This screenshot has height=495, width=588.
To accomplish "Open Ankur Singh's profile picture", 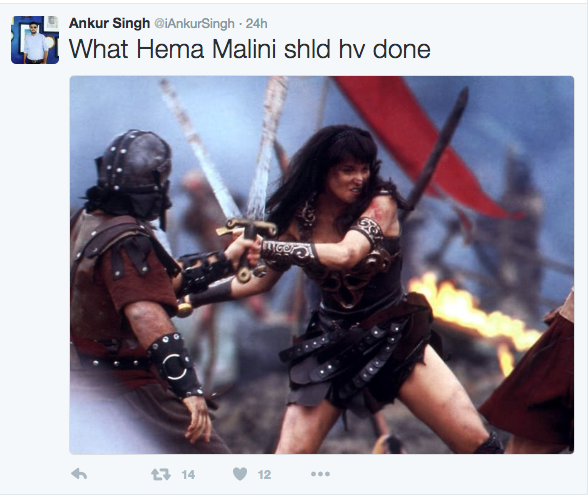I will (x=35, y=40).
